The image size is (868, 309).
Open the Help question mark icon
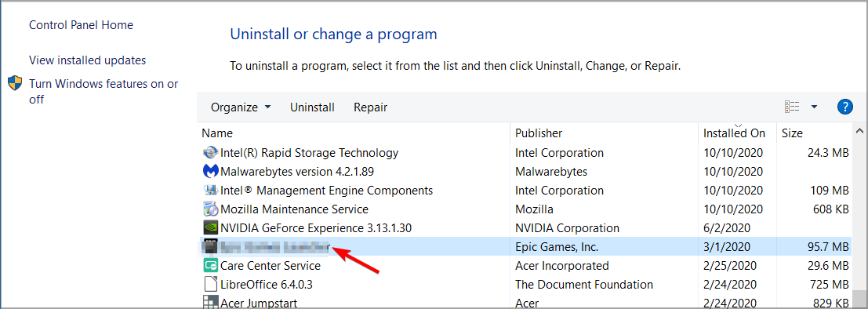click(844, 107)
